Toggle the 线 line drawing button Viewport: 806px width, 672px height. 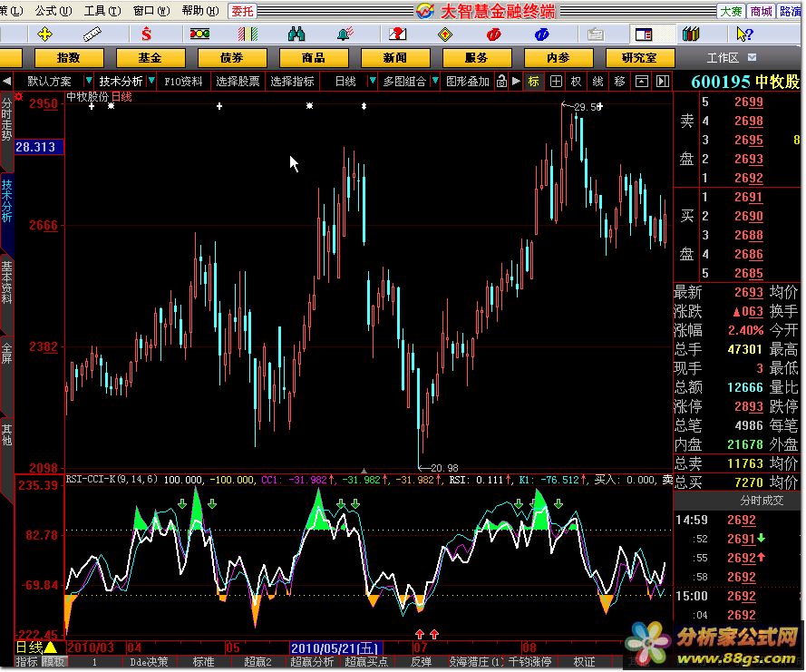pos(597,82)
